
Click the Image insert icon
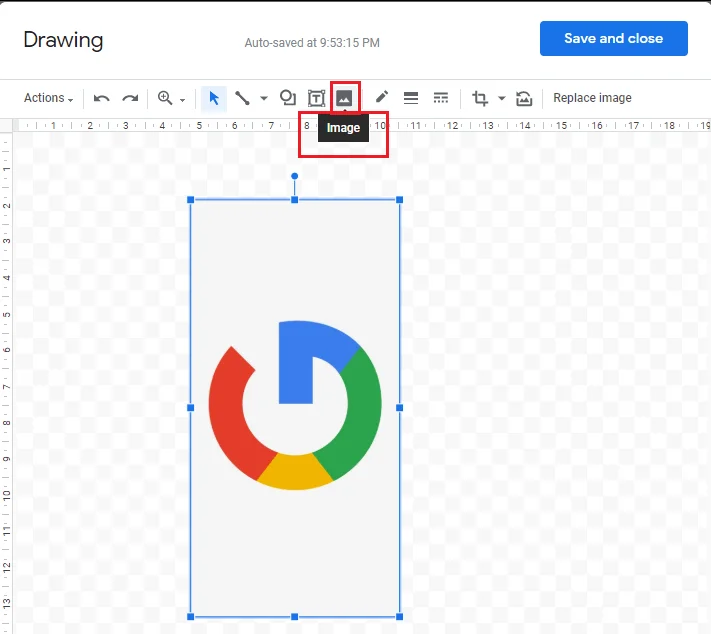point(344,98)
